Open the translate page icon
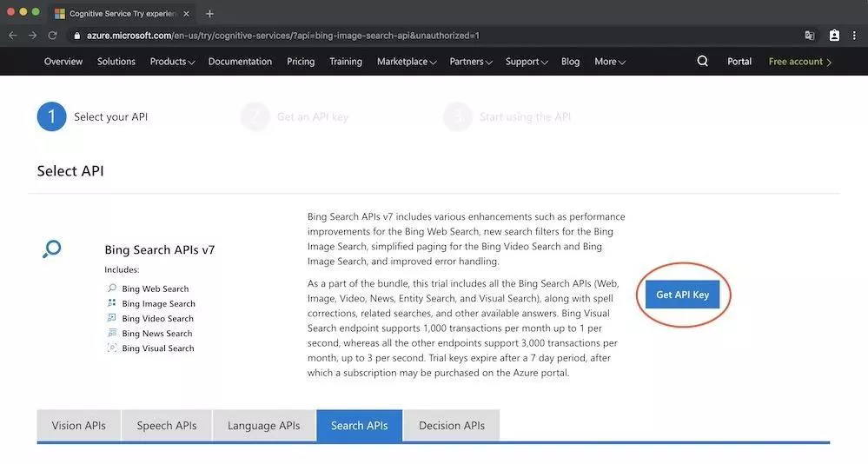 [x=809, y=36]
